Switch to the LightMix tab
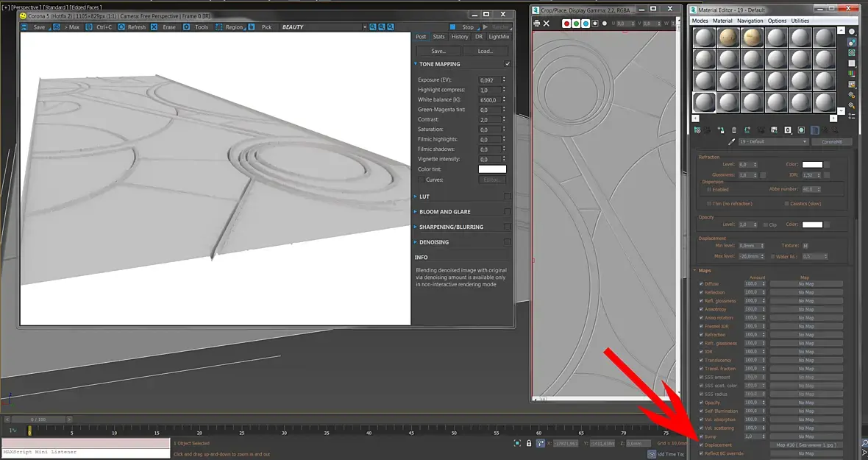868x460 pixels. [x=499, y=37]
